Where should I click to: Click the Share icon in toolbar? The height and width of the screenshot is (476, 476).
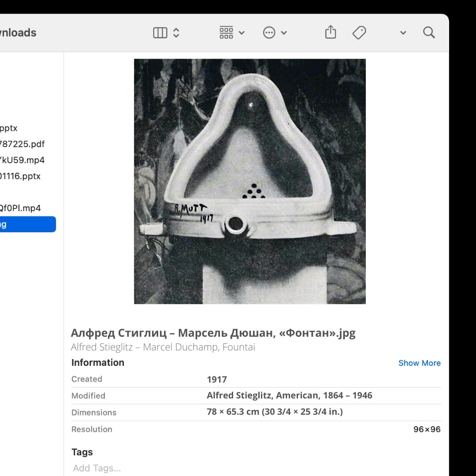(x=330, y=32)
